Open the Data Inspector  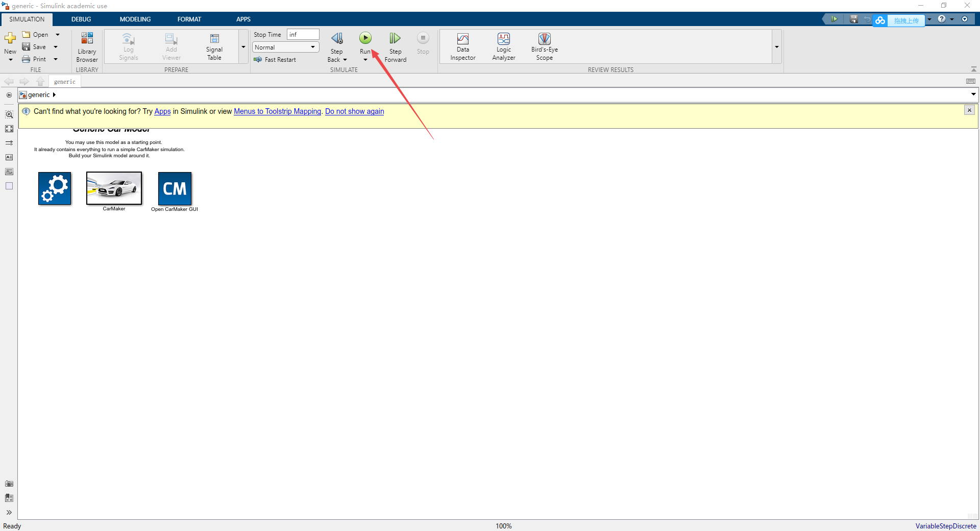coord(462,46)
